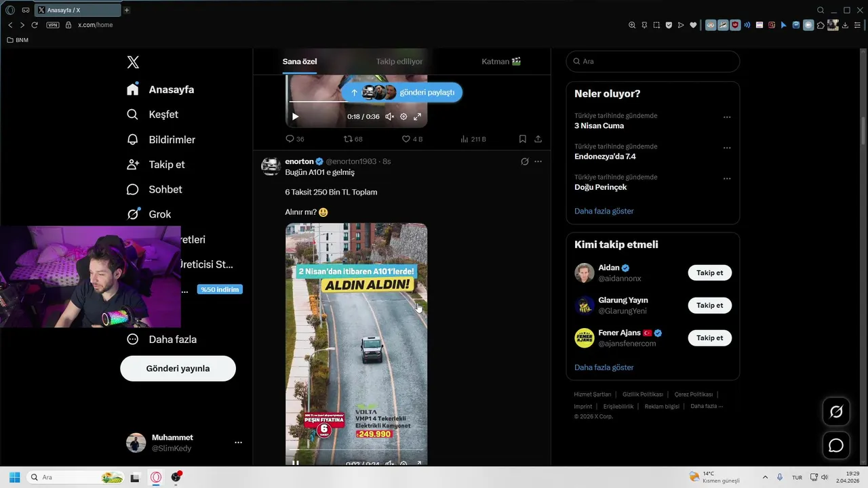Click Grok icon on enorton's post

click(x=524, y=161)
